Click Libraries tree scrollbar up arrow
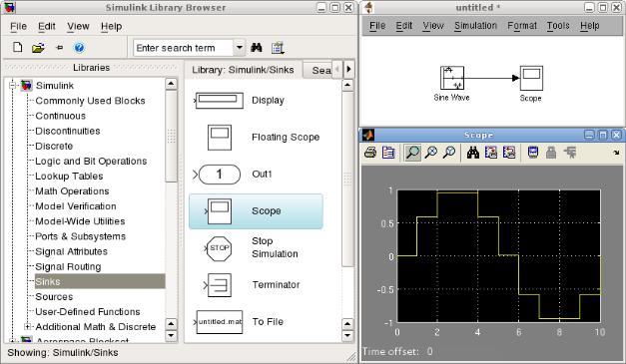The height and width of the screenshot is (364, 626). tap(171, 84)
